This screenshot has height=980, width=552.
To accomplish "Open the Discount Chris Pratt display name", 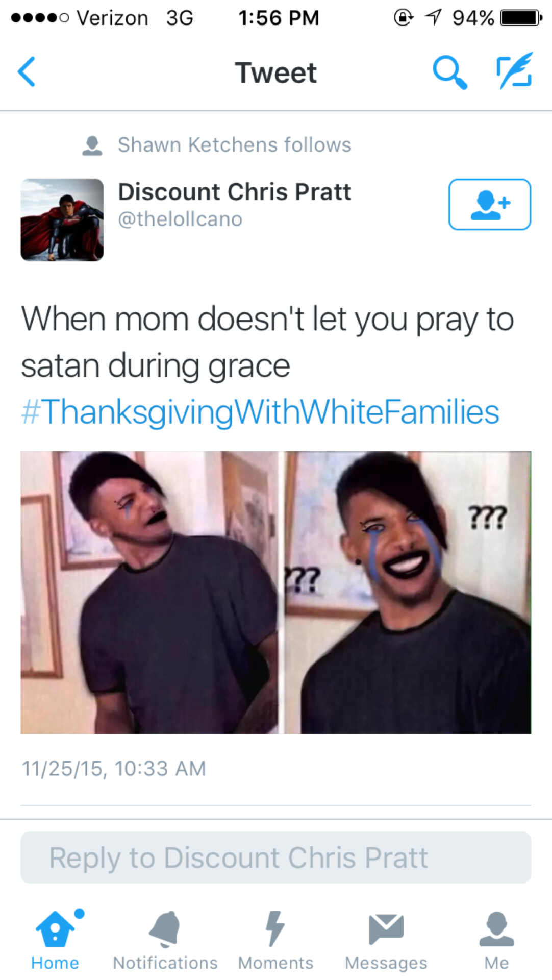I will [235, 192].
